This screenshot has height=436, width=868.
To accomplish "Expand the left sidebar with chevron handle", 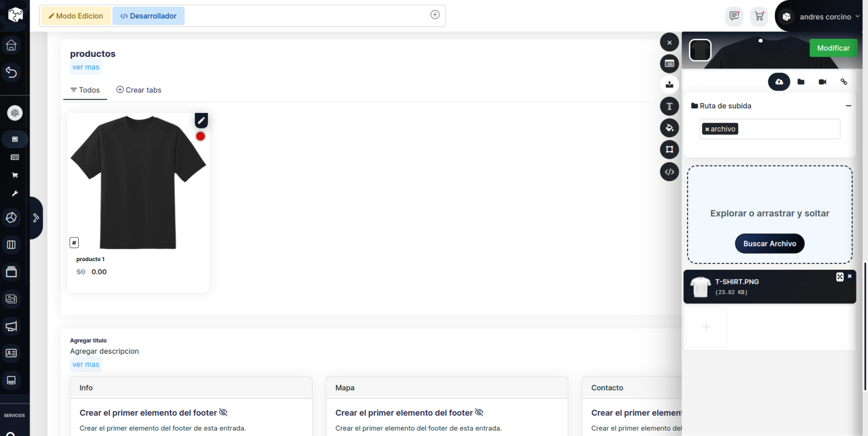I will tap(35, 218).
